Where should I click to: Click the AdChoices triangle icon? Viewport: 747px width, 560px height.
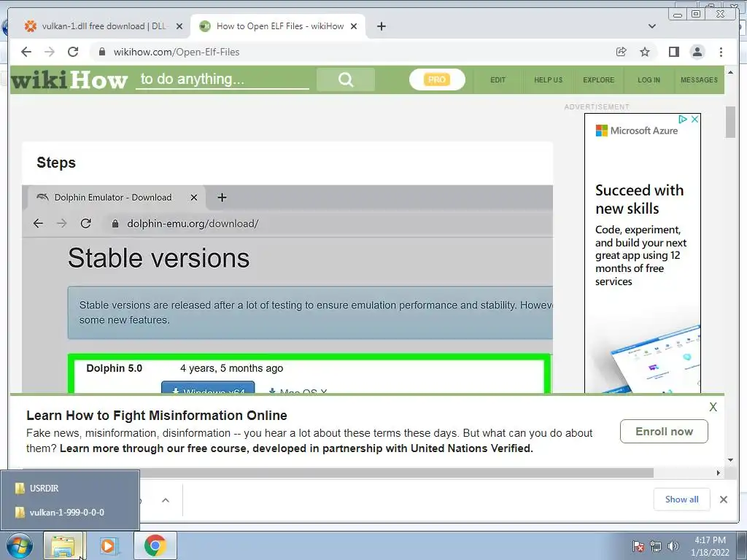683,119
